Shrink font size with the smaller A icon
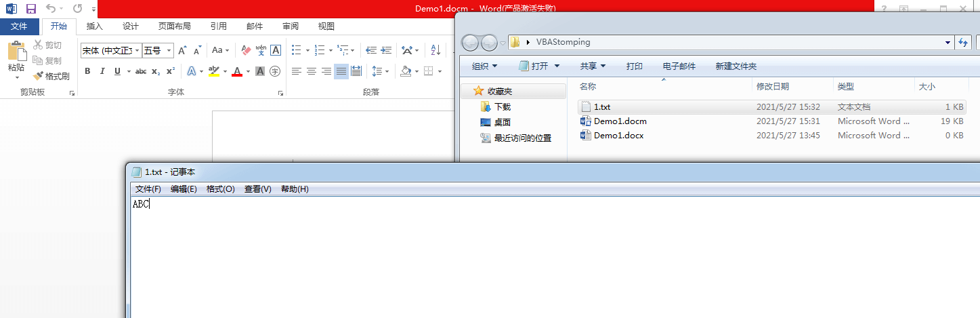Image resolution: width=980 pixels, height=318 pixels. [197, 50]
